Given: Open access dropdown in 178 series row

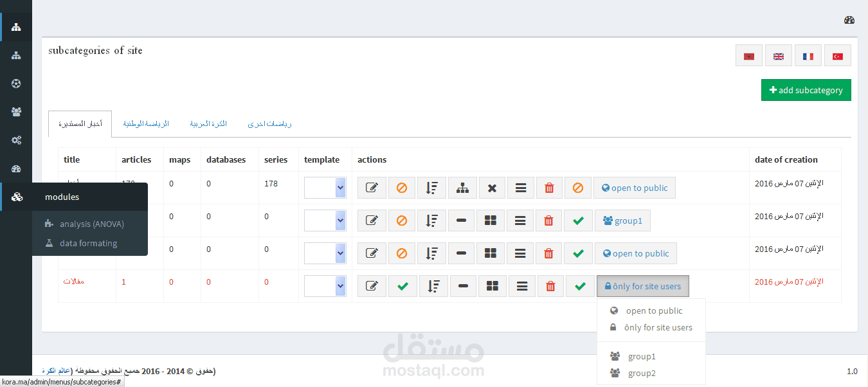Looking at the screenshot, I should coord(635,188).
